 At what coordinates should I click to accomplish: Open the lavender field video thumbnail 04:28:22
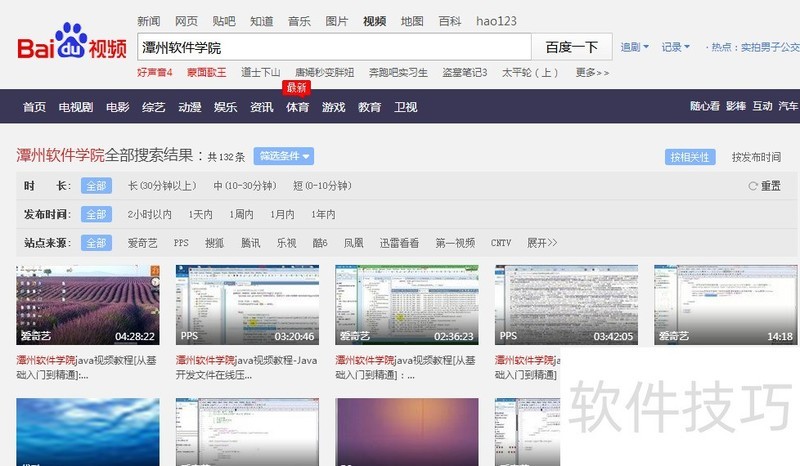(x=88, y=305)
